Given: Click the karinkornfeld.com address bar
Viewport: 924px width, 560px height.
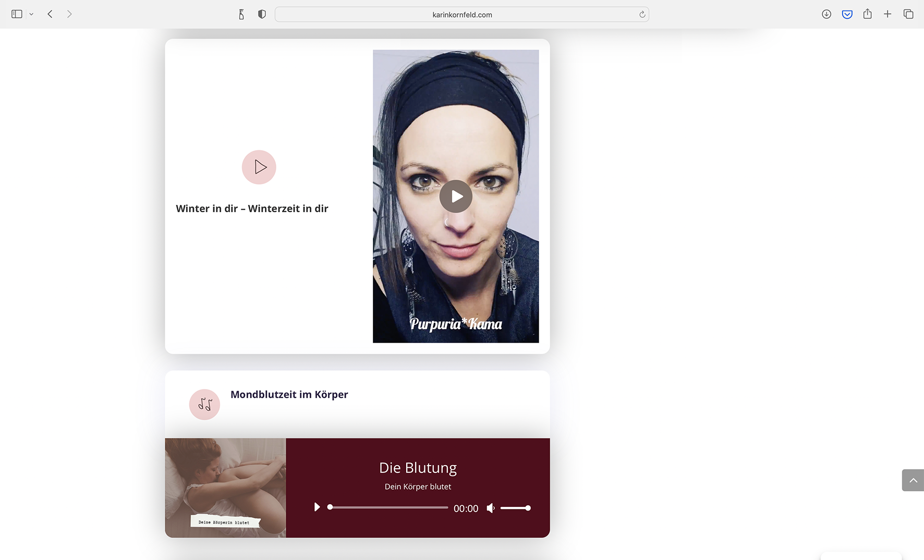Looking at the screenshot, I should point(461,15).
